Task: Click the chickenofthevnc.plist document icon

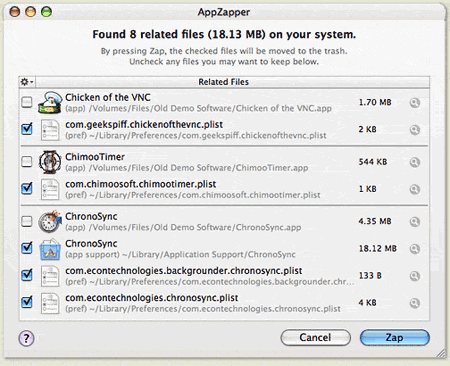Action: 50,130
